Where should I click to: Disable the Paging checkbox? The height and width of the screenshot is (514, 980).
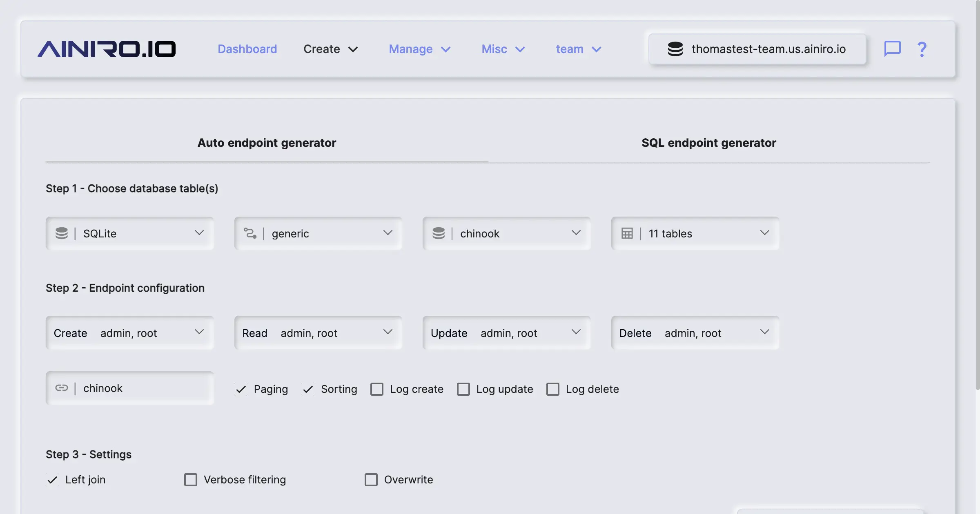(x=241, y=389)
